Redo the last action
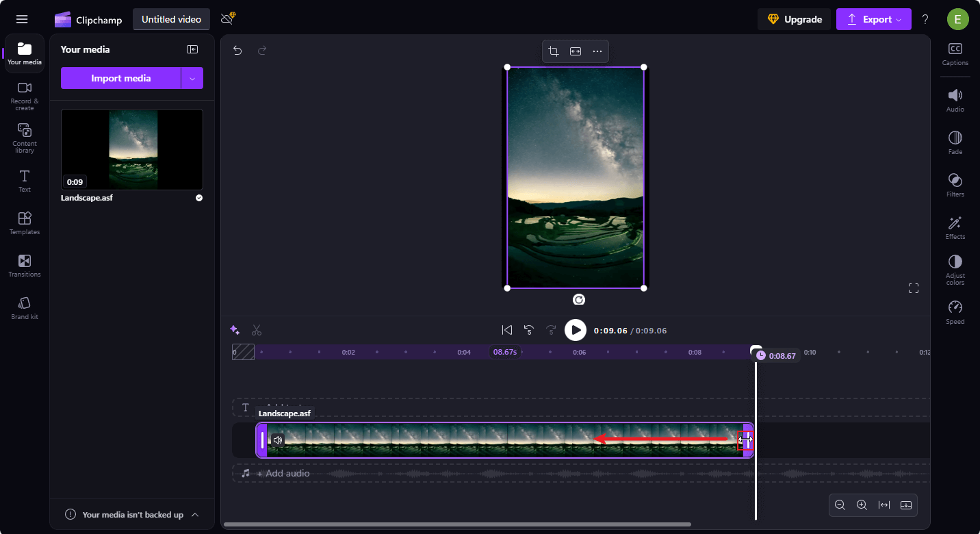Screen dimensions: 980x534 click(261, 50)
